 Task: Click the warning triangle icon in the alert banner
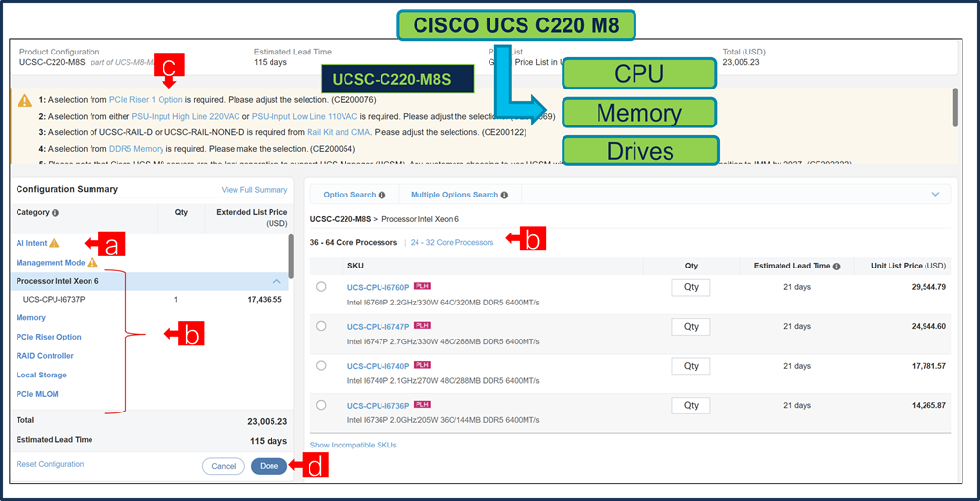(24, 100)
